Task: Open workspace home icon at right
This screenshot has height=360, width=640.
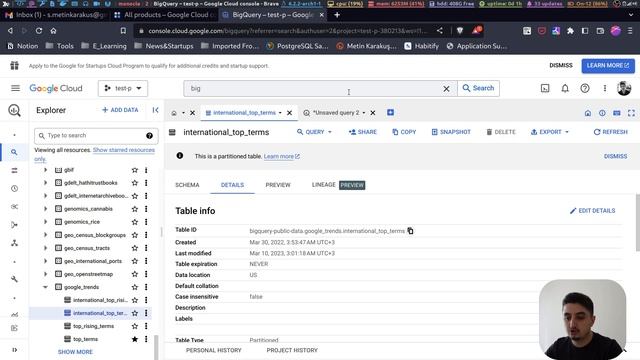Action: point(588,113)
